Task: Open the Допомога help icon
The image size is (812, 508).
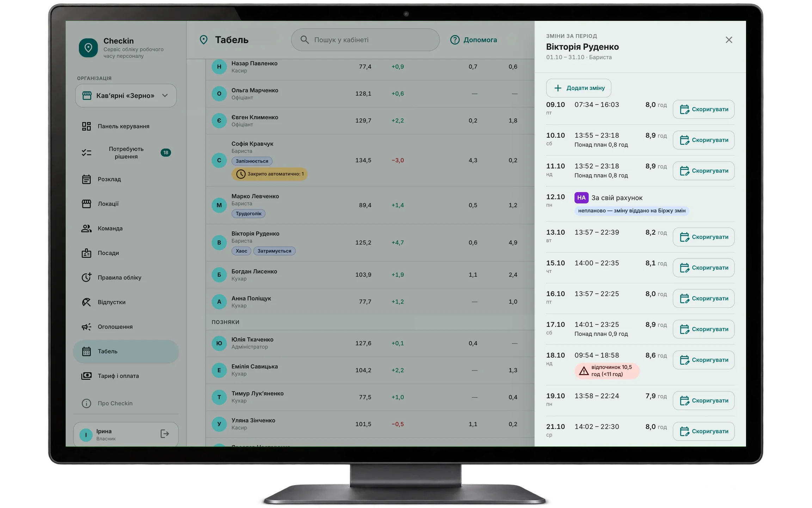Action: (455, 40)
